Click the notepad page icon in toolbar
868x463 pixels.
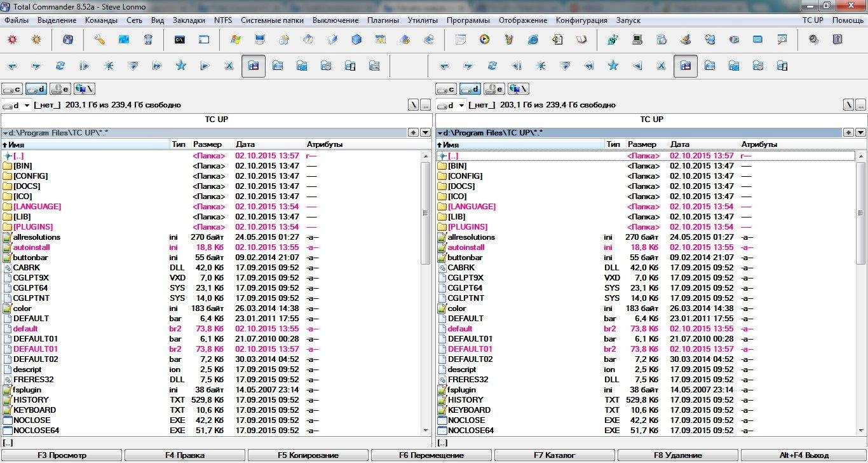click(461, 39)
